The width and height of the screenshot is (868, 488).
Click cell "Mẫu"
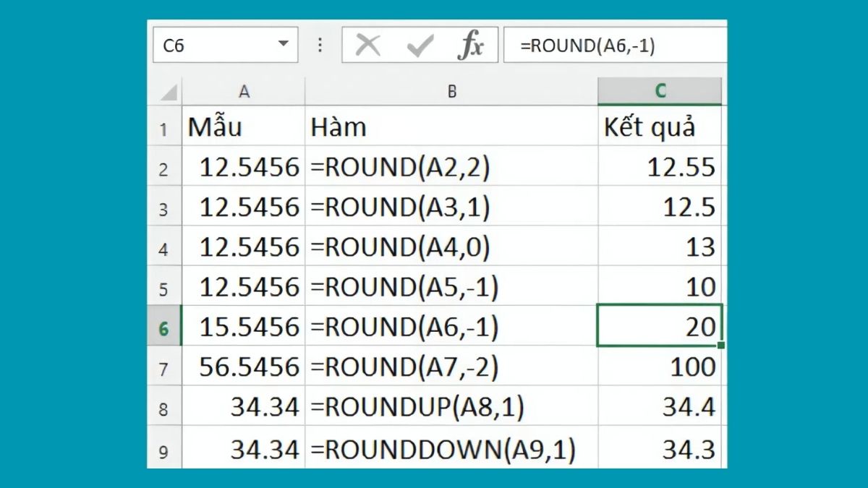tap(244, 127)
